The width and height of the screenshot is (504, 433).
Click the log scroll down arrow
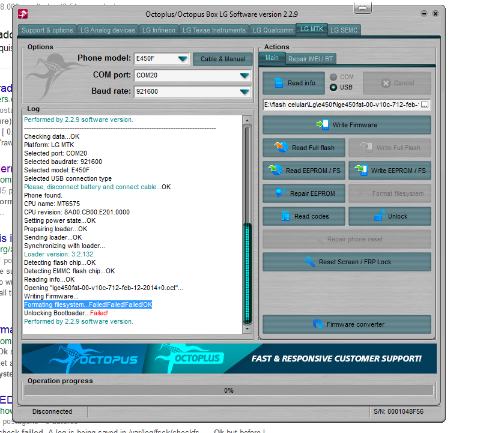(x=247, y=329)
